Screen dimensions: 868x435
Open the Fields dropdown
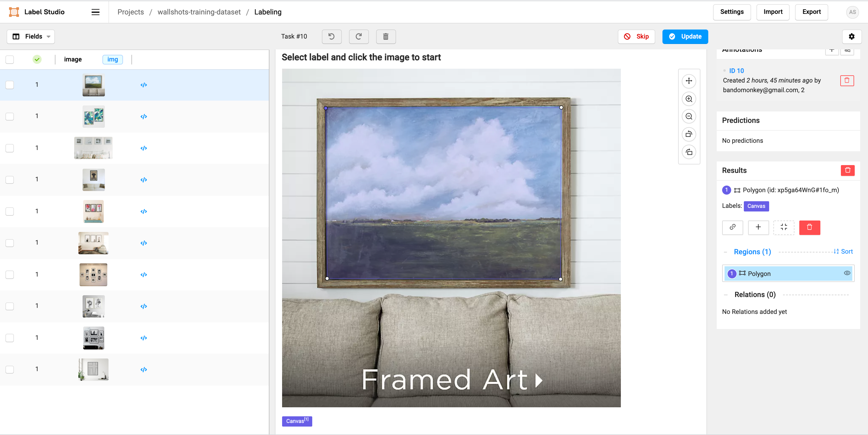click(x=31, y=36)
